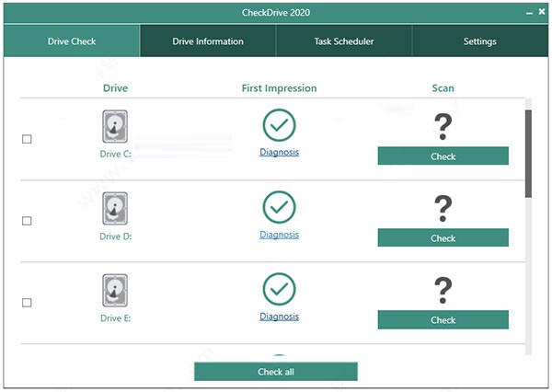Open the Task Scheduler tab
Viewport: 552px width, 392px height.
pos(344,40)
